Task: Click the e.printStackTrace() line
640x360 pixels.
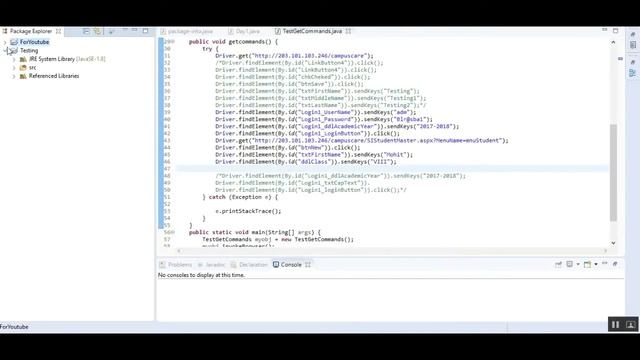Action: [x=248, y=211]
